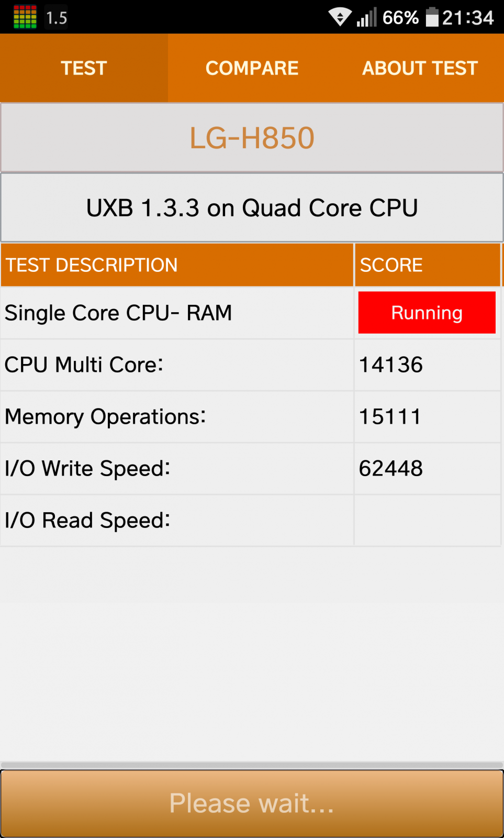This screenshot has height=838, width=504.
Task: Tap the Wi-Fi signal icon
Action: click(340, 17)
